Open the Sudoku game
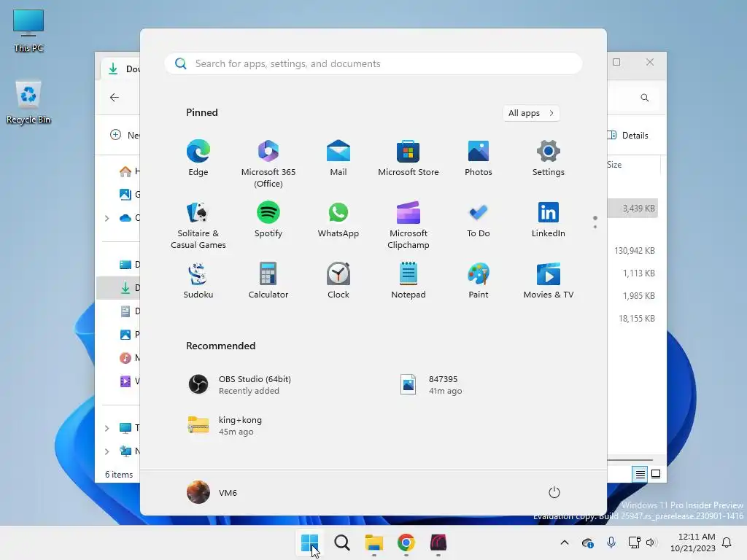 (x=198, y=281)
